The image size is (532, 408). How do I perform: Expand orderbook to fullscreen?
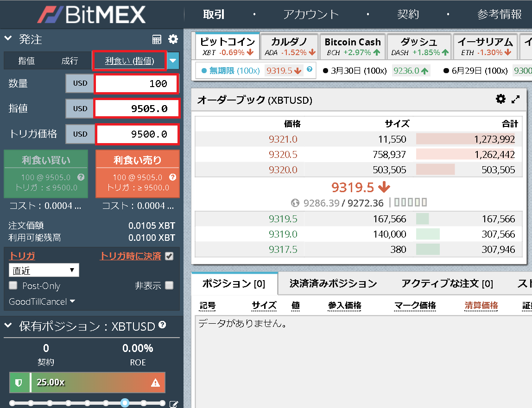click(515, 99)
